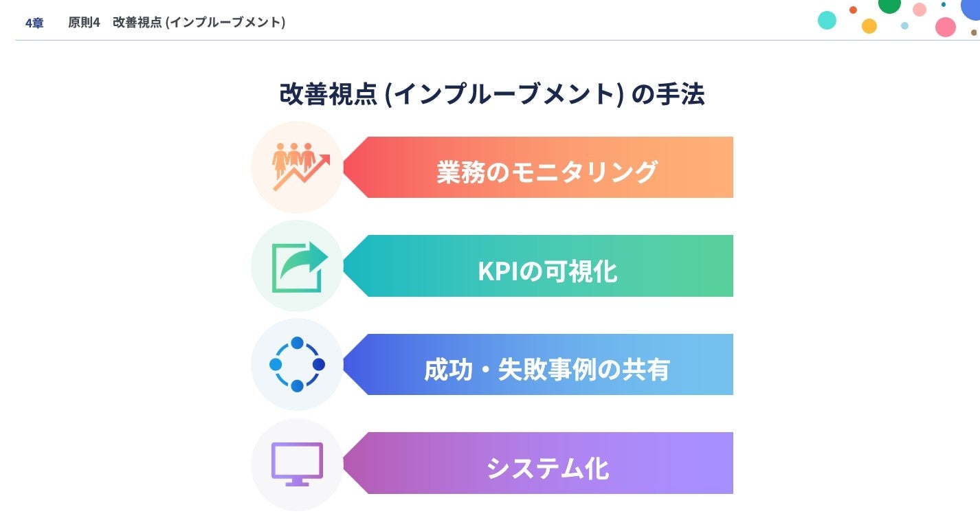980x518 pixels.
Task: Select the 業務のモニタリング banner
Action: point(546,171)
